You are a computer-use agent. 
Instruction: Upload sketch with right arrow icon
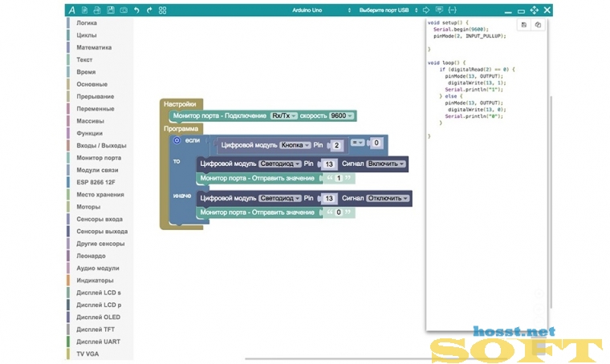coord(426,10)
